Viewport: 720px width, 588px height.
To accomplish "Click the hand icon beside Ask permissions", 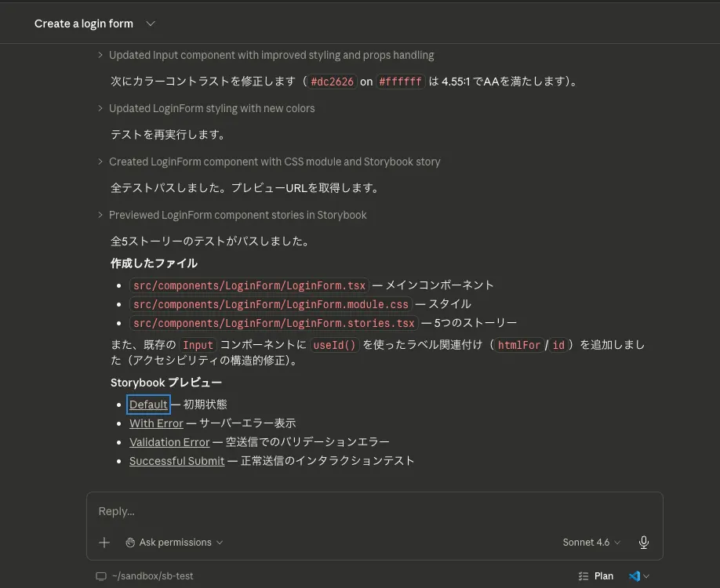I will click(130, 543).
